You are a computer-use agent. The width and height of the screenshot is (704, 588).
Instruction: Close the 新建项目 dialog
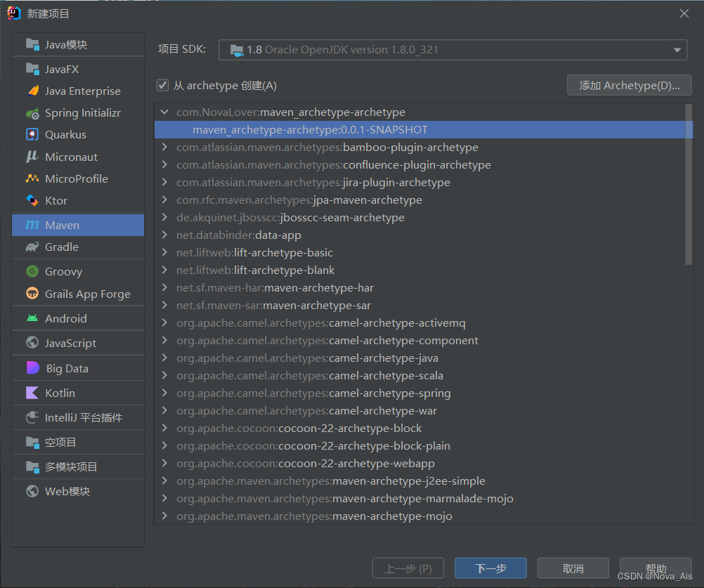684,13
